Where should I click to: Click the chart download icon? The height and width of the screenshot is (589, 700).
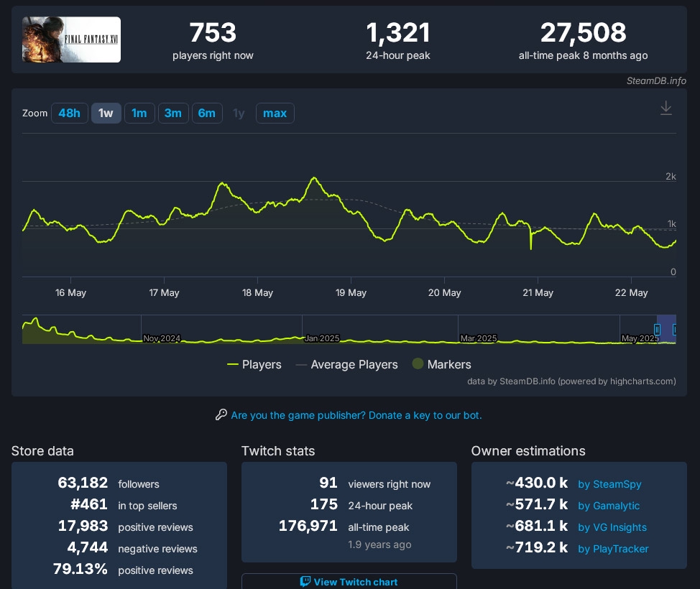(x=666, y=108)
